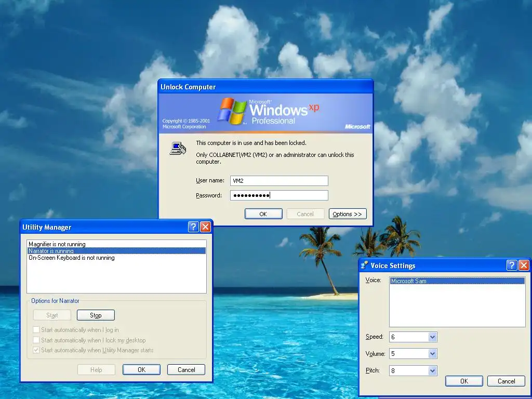Open the Speed dropdown in Voice Settings
This screenshot has height=399, width=532.
click(432, 337)
